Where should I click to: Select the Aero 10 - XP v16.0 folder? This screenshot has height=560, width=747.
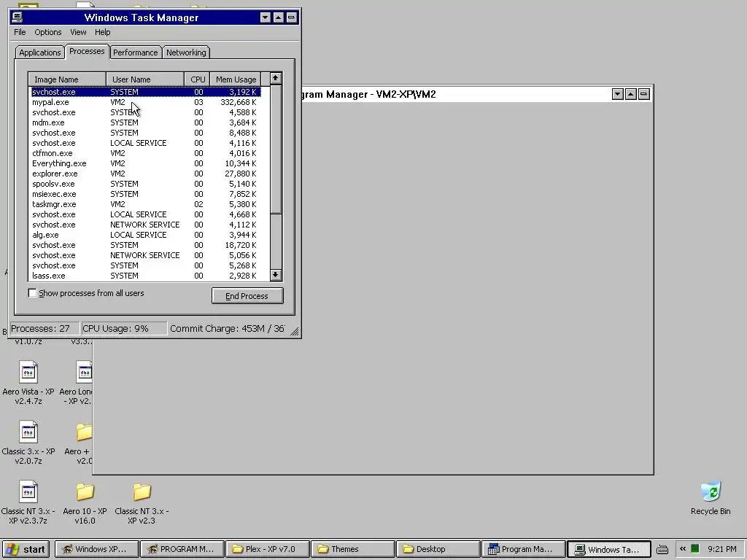pos(85,502)
